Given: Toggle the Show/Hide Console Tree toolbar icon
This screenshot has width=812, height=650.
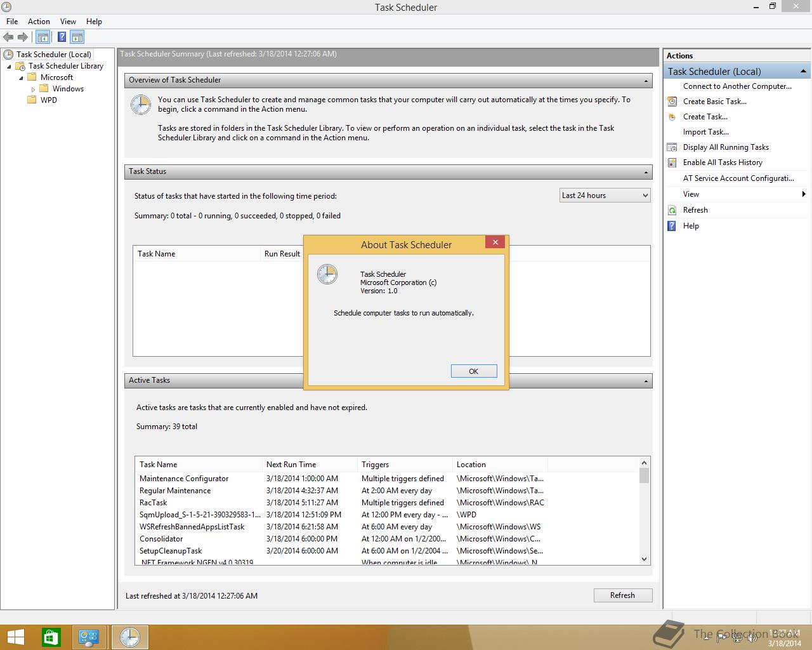Looking at the screenshot, I should click(x=43, y=37).
